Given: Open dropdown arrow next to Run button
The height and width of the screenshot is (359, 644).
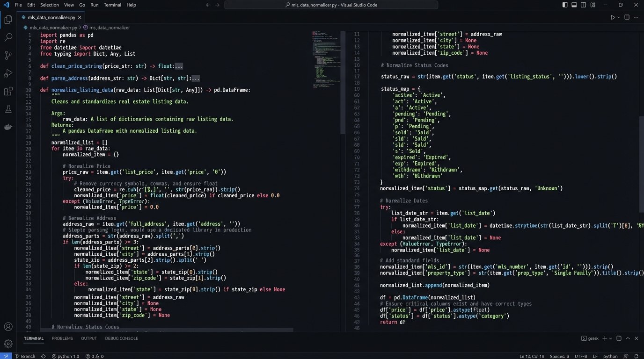Looking at the screenshot, I should pos(619,17).
